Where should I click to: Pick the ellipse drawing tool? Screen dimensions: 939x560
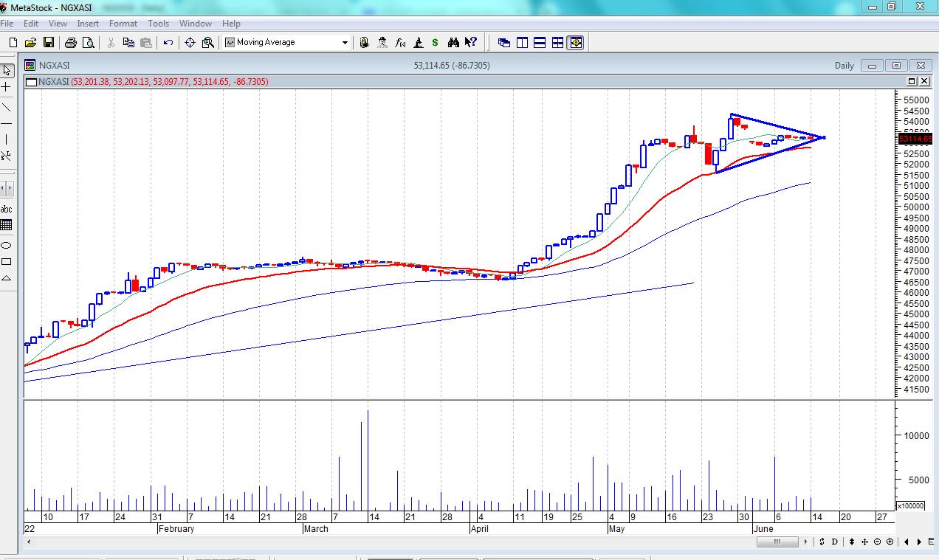pos(7,245)
